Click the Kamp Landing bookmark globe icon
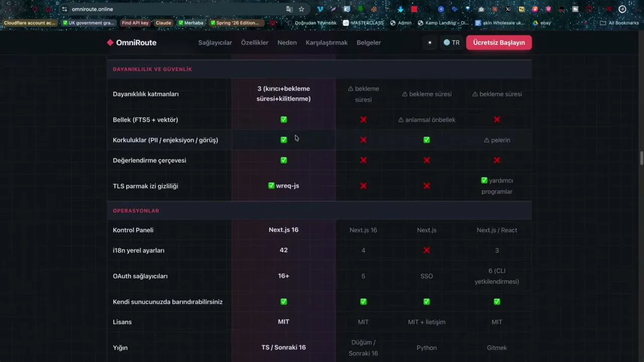The width and height of the screenshot is (644, 362). click(421, 23)
